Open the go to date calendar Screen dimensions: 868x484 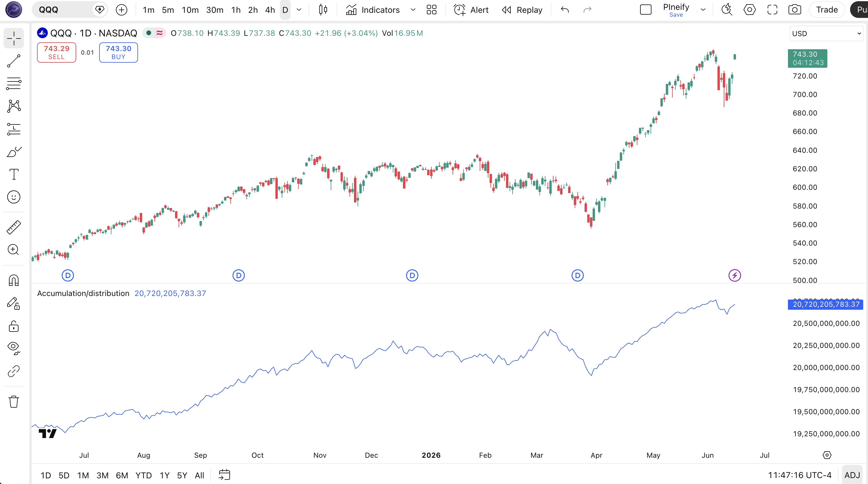(224, 475)
